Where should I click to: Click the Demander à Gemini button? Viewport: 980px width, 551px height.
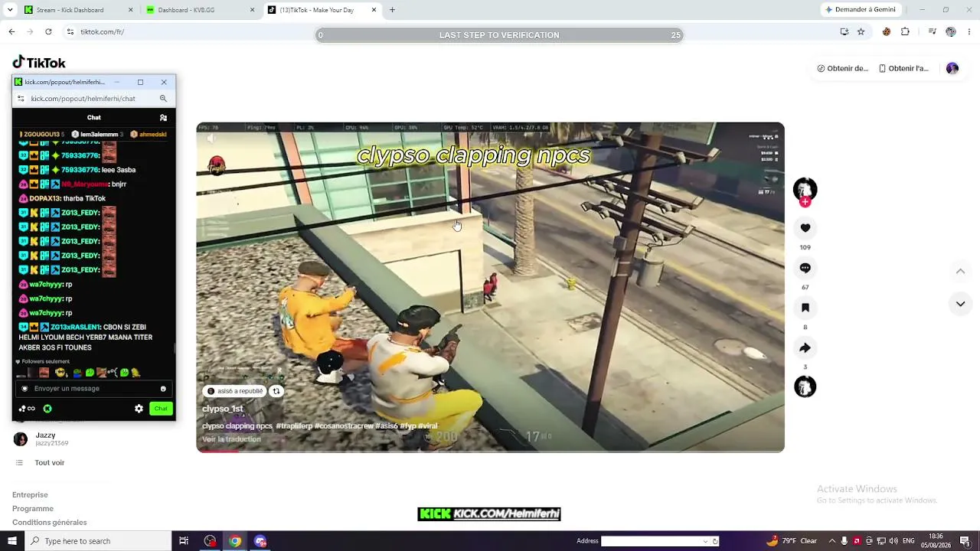tap(860, 10)
